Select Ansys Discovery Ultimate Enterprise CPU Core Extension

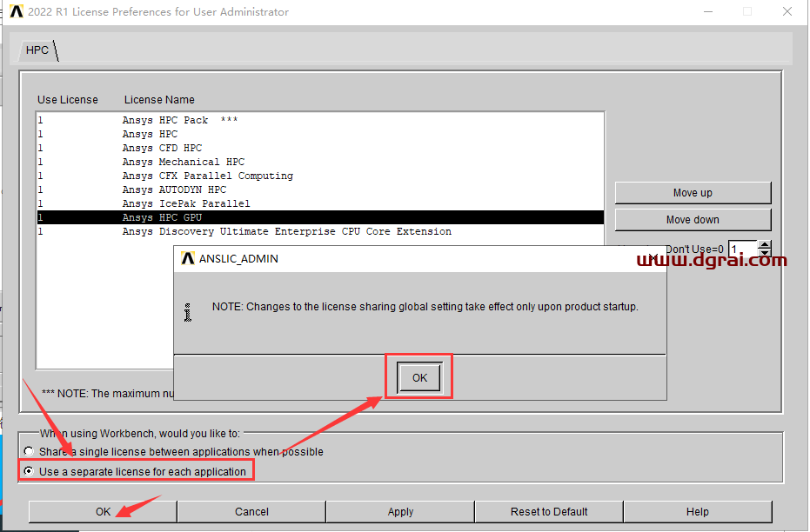click(320, 232)
